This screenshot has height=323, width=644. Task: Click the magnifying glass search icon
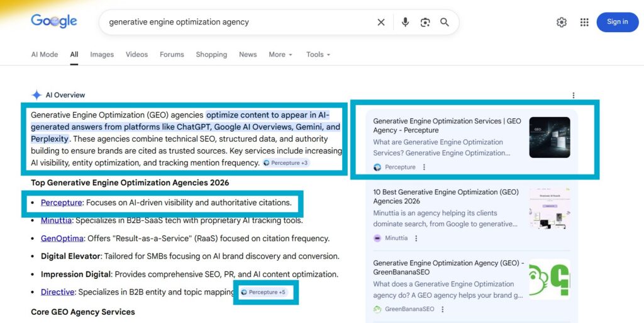tap(445, 22)
